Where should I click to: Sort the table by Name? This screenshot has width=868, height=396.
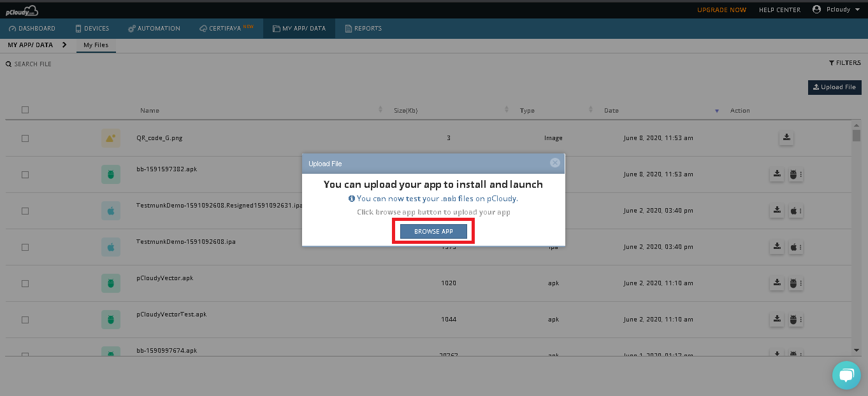[x=380, y=110]
